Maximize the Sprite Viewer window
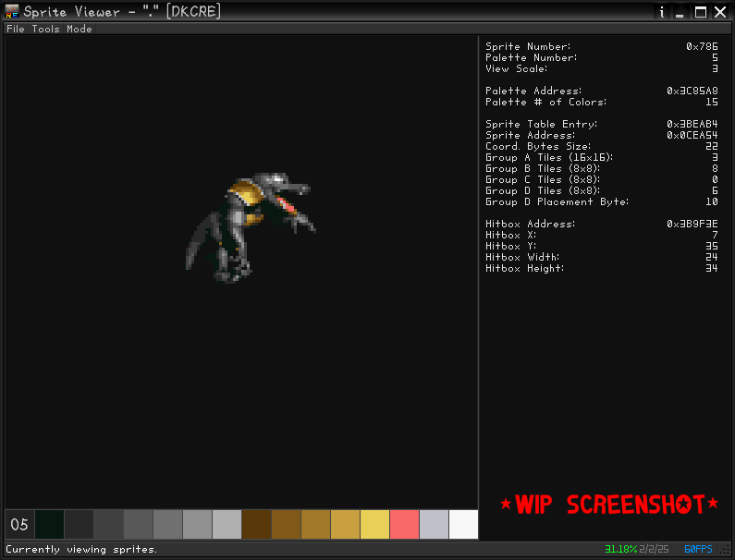Image resolution: width=735 pixels, height=560 pixels. coord(700,12)
